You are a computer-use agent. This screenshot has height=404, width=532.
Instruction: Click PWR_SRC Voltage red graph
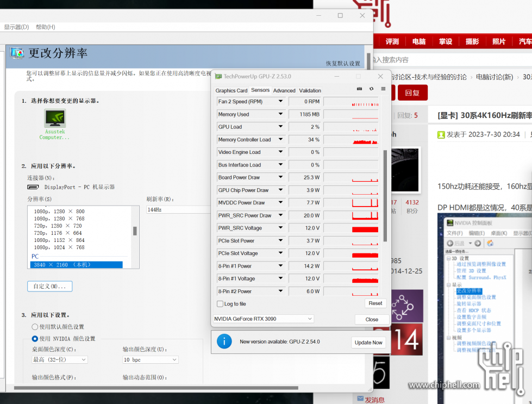351,228
